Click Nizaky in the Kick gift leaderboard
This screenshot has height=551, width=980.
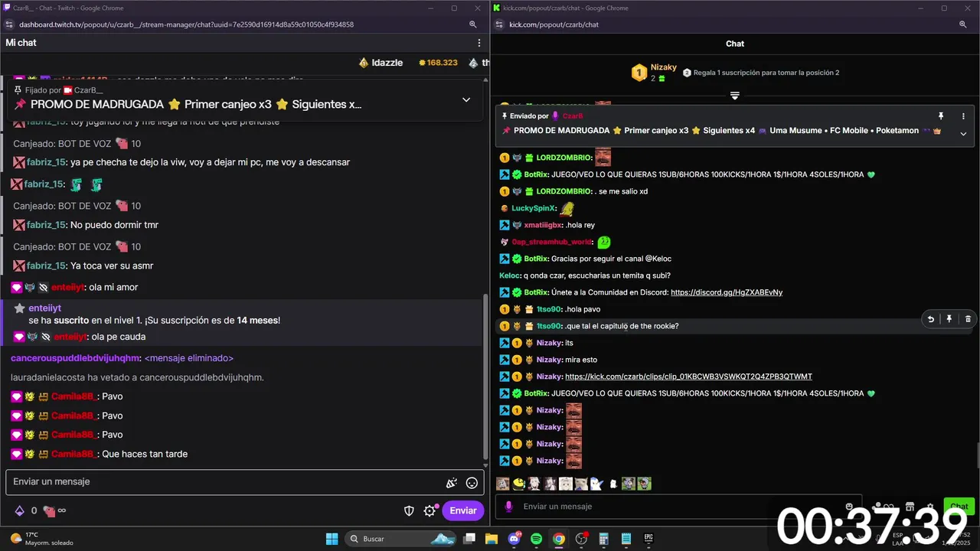[x=664, y=67]
